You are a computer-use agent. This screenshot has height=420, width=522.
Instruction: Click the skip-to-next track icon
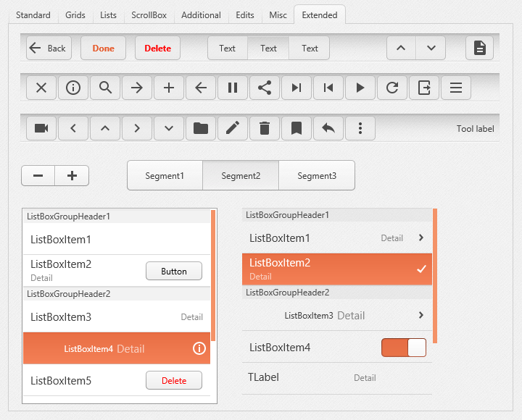click(x=297, y=88)
